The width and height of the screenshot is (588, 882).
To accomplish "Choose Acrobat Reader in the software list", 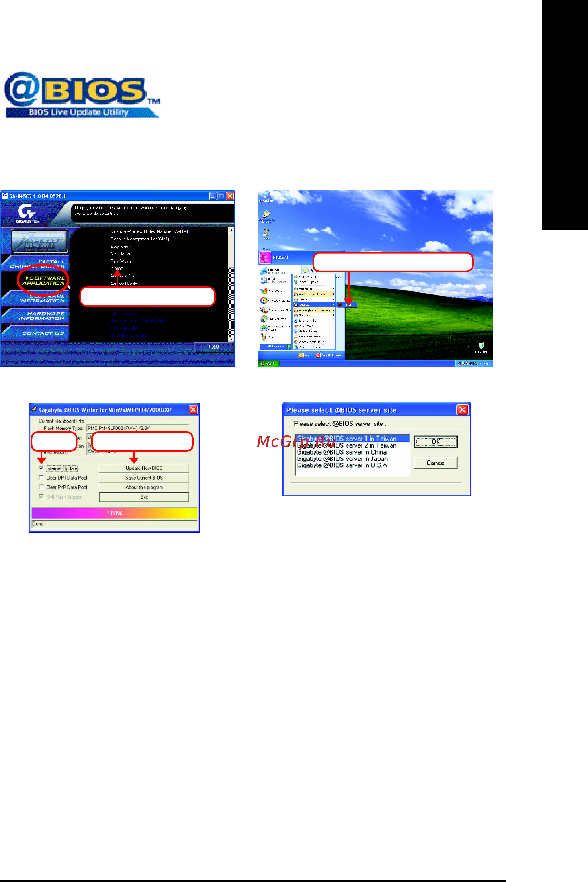I will point(124,284).
